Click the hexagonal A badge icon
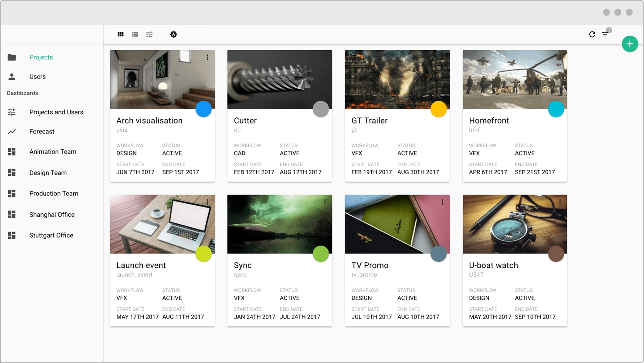This screenshot has width=644, height=363. tap(173, 34)
